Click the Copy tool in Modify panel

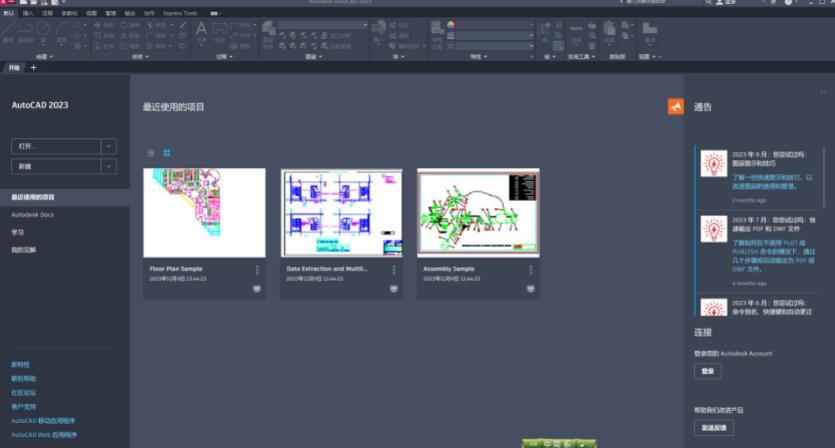coord(104,36)
